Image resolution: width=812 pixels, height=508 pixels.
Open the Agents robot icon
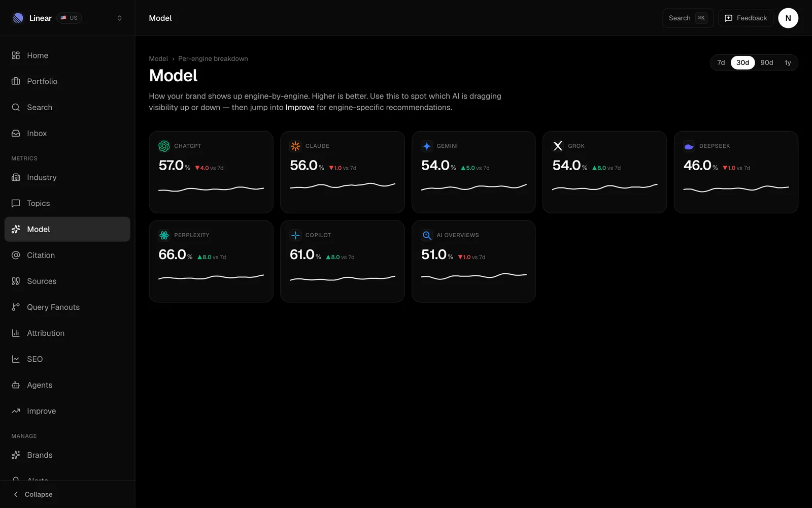tap(16, 385)
